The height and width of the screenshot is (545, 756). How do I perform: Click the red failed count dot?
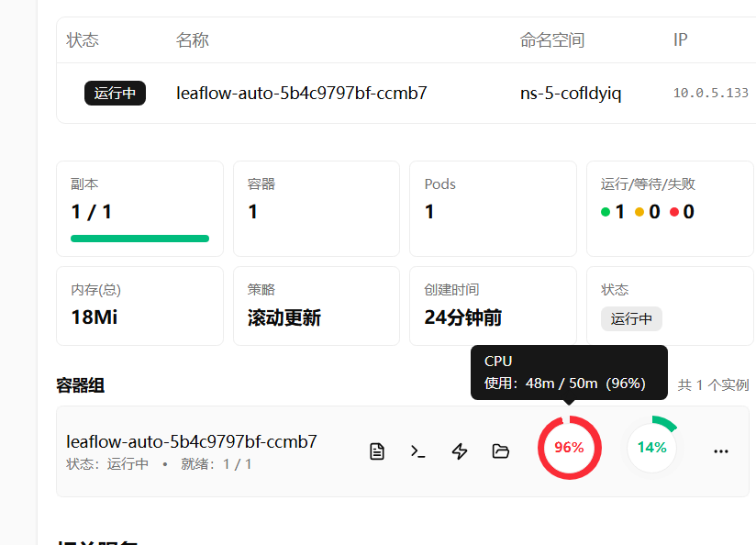[x=674, y=212]
